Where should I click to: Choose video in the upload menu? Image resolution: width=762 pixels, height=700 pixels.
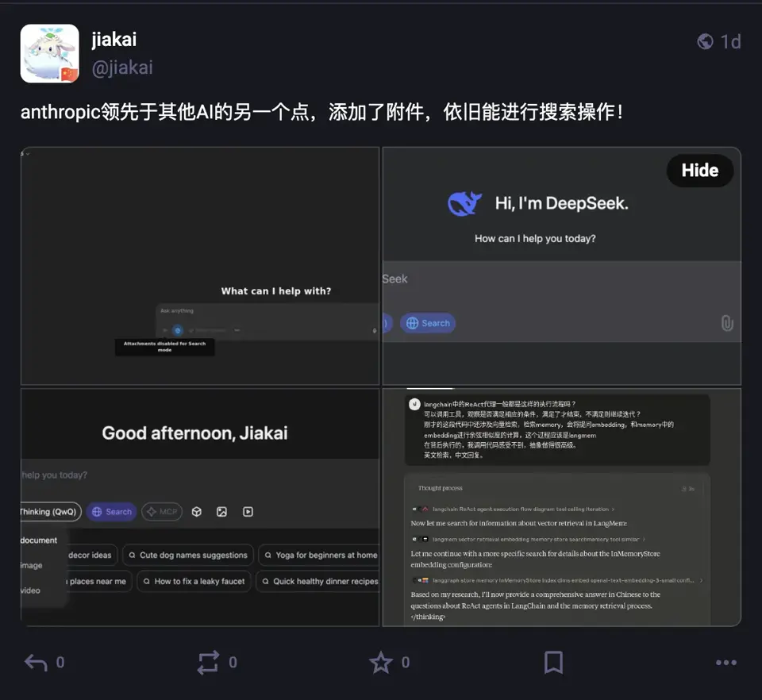tap(31, 590)
